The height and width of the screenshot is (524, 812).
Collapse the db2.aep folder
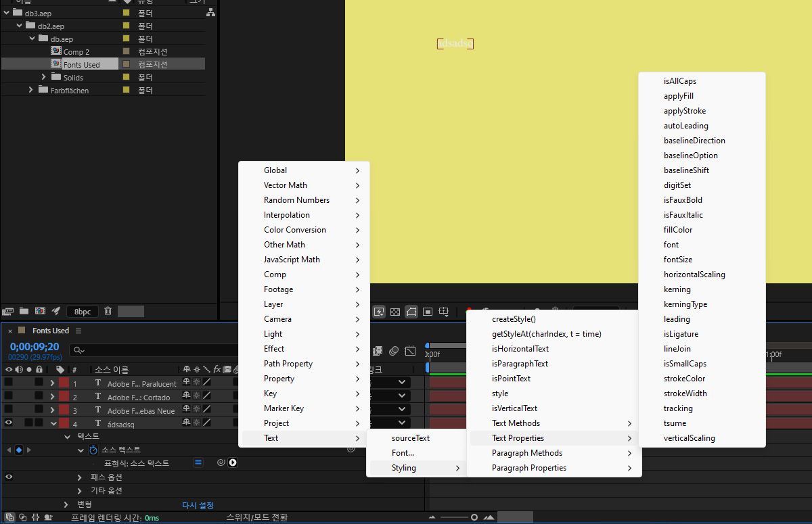pyautogui.click(x=20, y=26)
